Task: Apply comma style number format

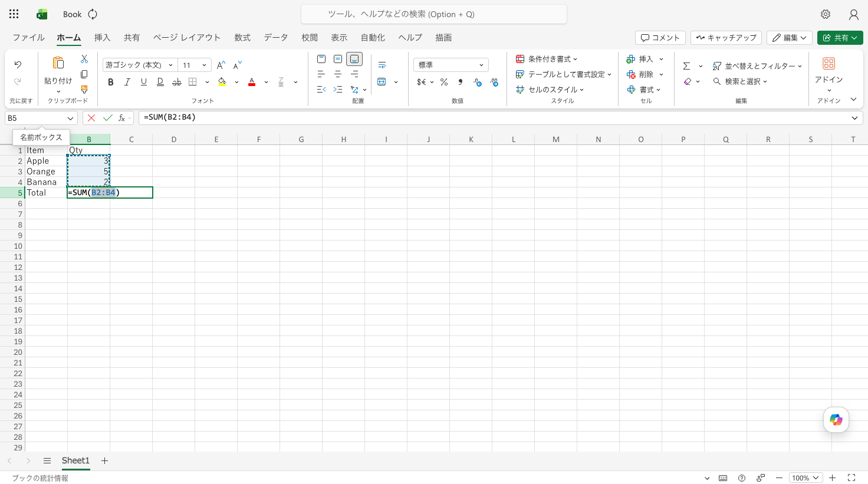Action: [461, 82]
